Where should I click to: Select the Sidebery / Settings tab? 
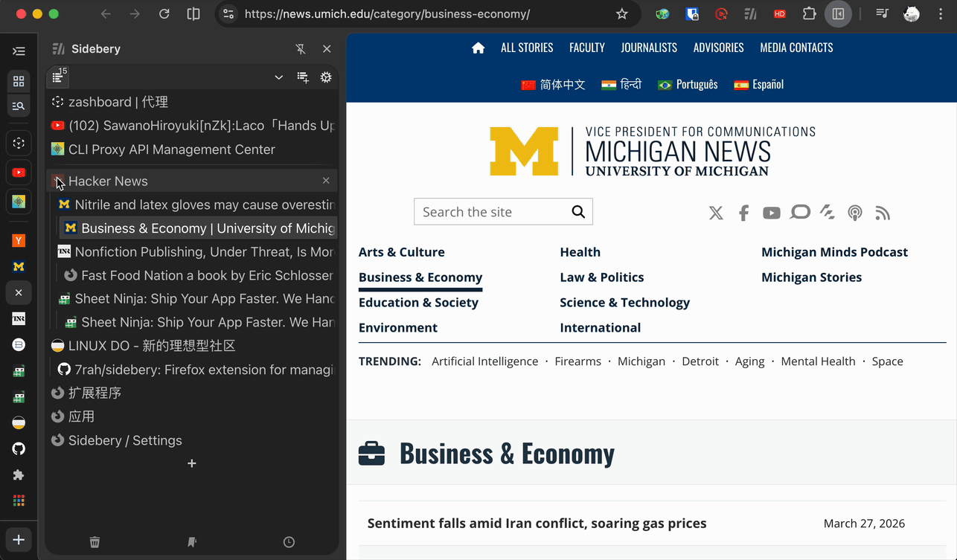(192, 440)
